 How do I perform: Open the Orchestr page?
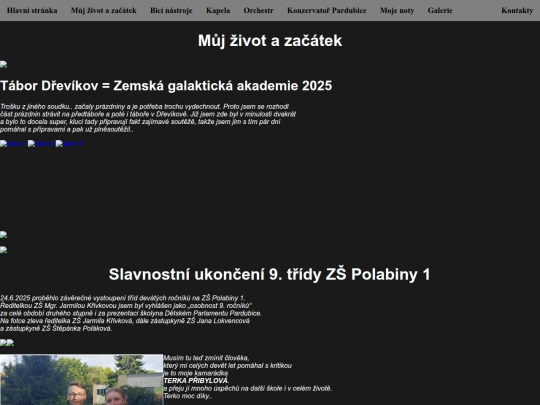[258, 10]
